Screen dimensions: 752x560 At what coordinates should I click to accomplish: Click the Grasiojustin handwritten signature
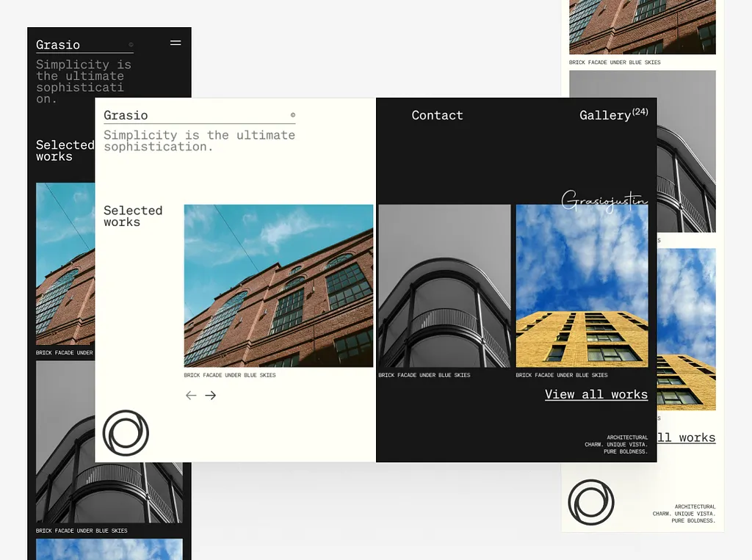604,200
